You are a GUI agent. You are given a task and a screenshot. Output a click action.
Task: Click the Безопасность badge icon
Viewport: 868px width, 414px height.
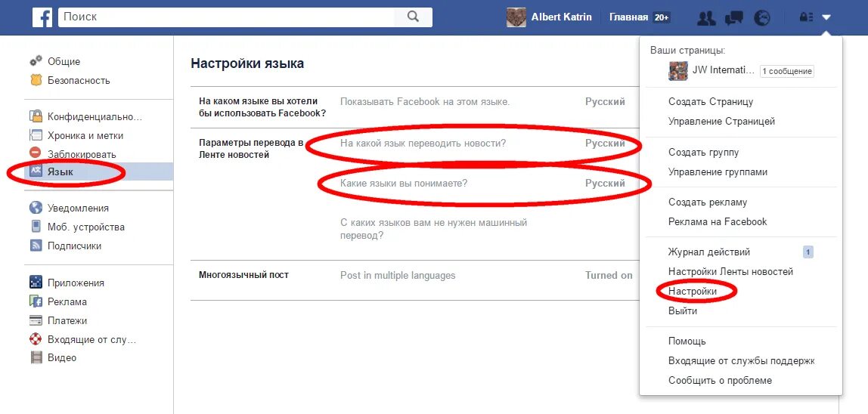click(36, 80)
